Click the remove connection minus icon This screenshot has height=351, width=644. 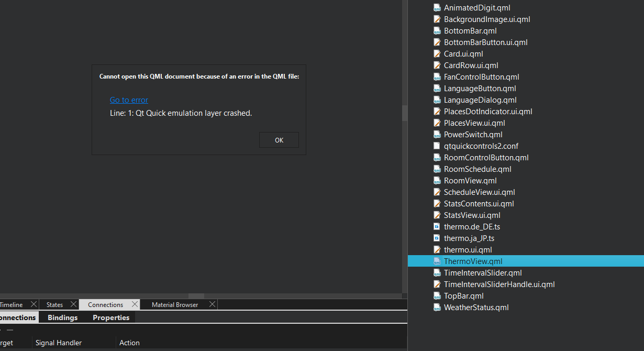coord(9,330)
